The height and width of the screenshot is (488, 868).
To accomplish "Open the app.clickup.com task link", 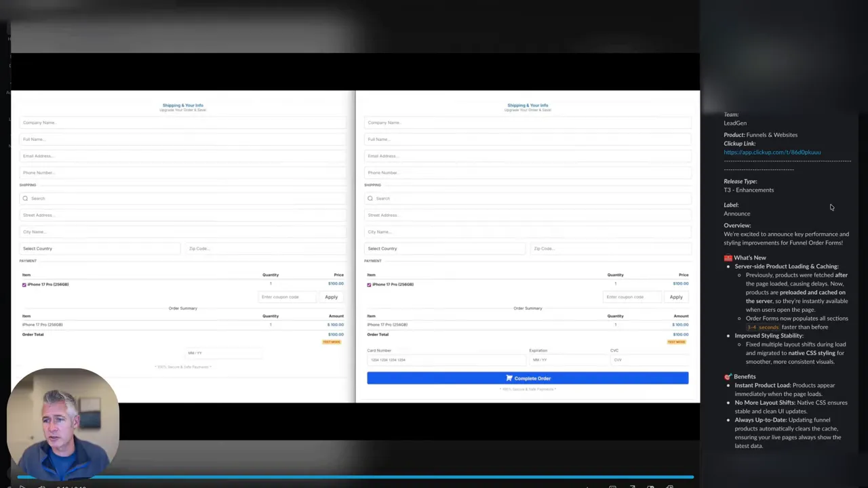I will tap(772, 152).
